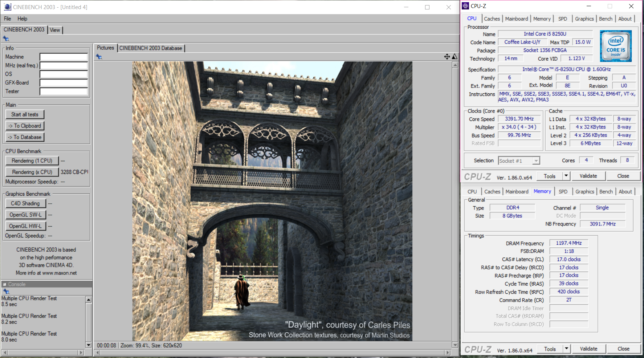Click the OS input field
Screen dimensions: 644x358
point(64,74)
